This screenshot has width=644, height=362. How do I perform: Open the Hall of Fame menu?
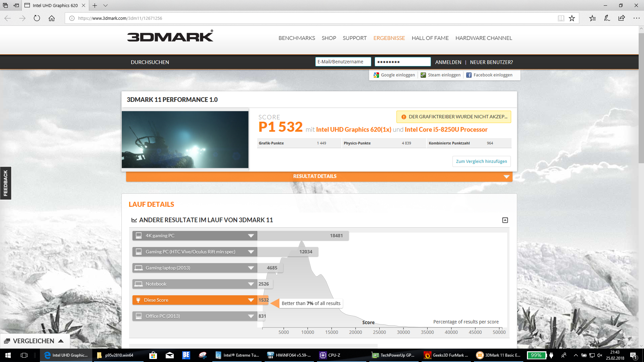click(430, 38)
